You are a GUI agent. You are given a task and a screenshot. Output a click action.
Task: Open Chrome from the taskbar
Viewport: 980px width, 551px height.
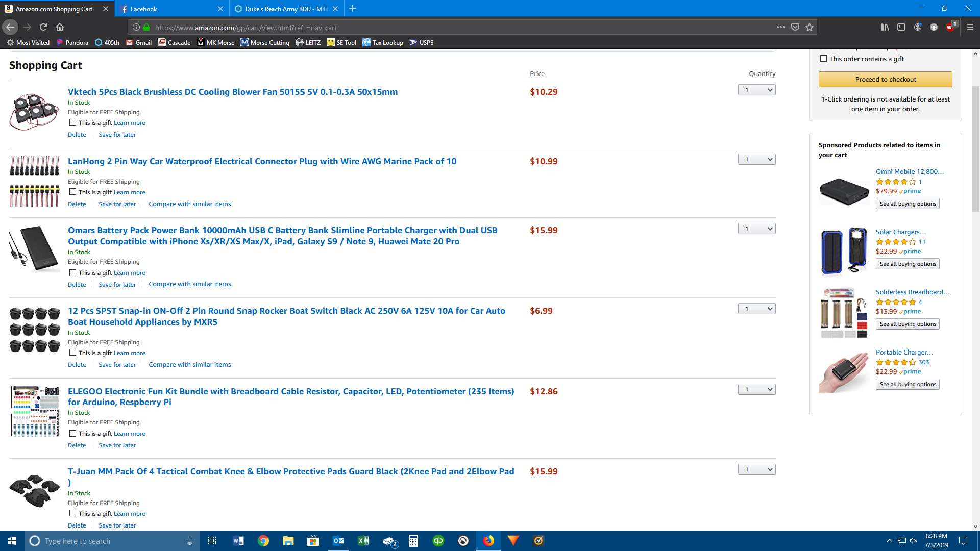[263, 541]
